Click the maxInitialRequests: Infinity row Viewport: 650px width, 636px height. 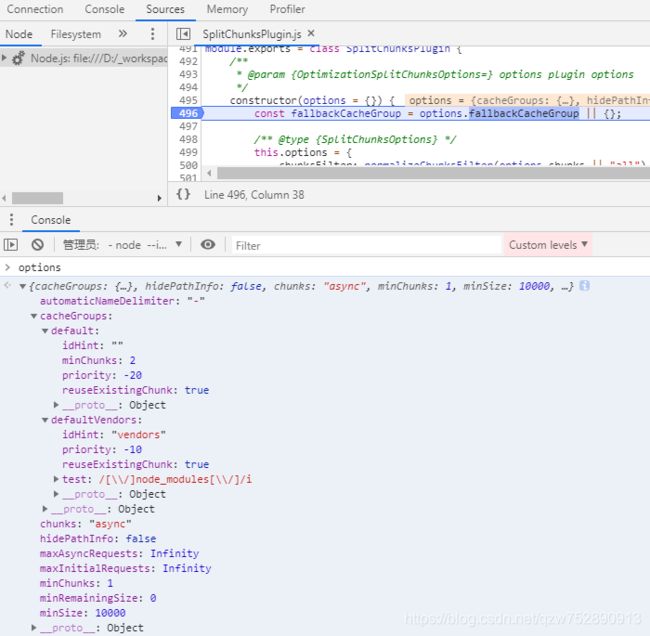126,568
